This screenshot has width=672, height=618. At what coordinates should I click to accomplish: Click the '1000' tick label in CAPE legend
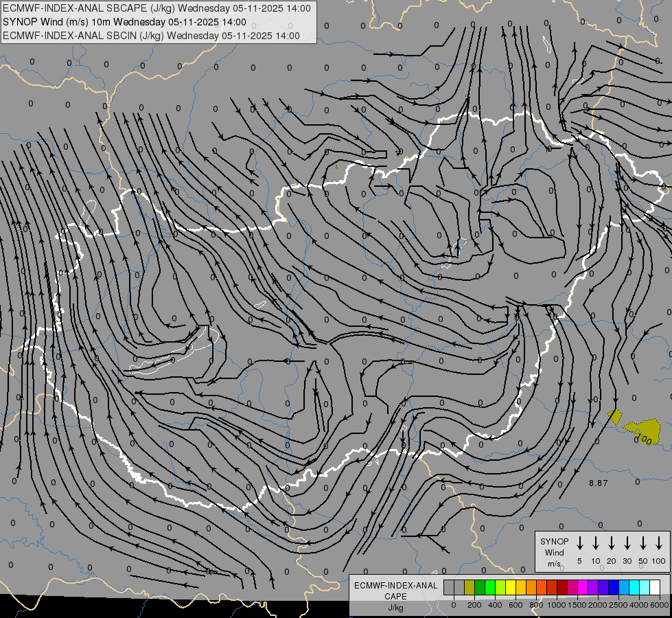(x=557, y=605)
